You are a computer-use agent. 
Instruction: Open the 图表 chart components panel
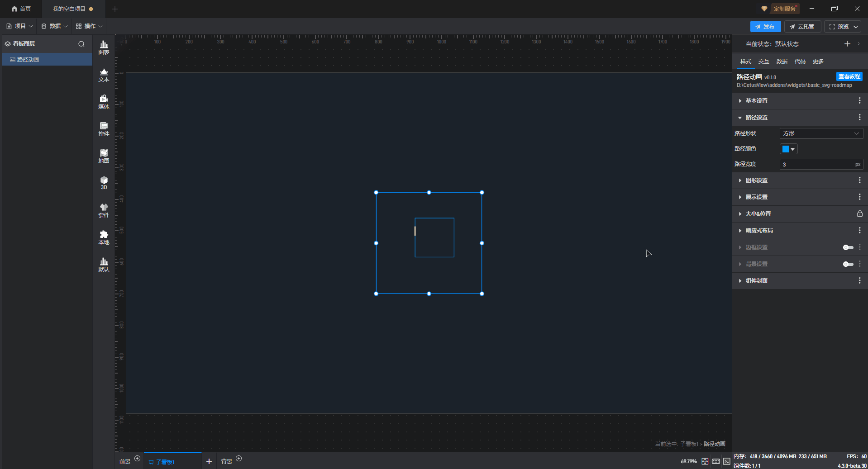104,47
